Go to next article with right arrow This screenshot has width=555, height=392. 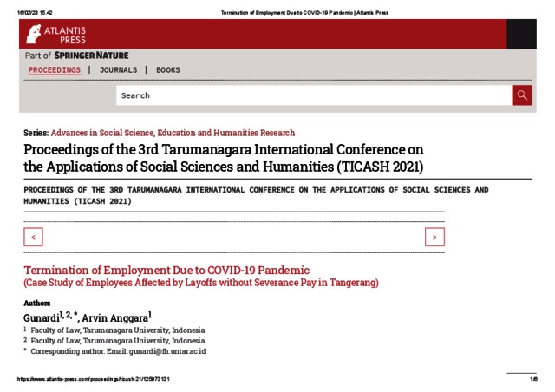tap(434, 237)
